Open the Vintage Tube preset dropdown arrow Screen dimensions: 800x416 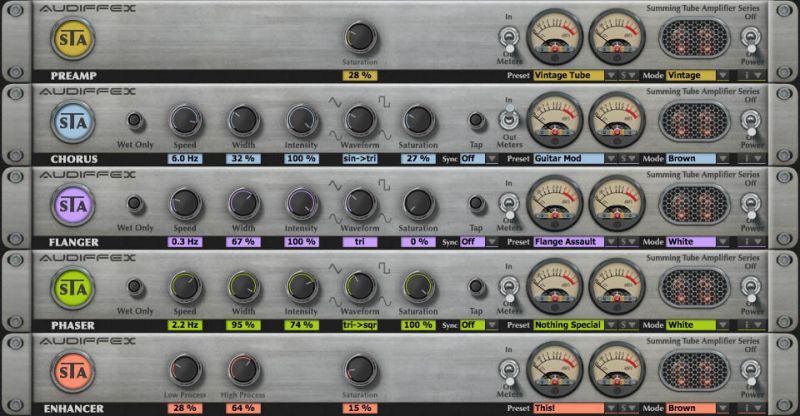click(x=611, y=76)
